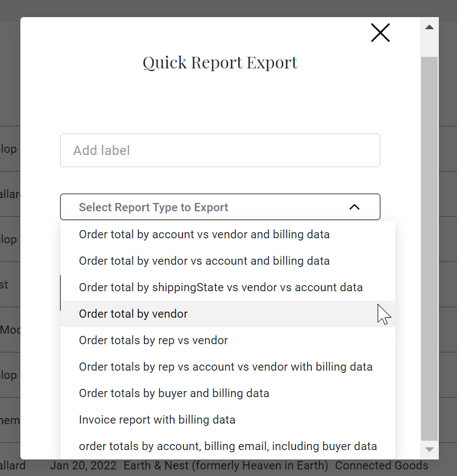Select Order total by vendor
This screenshot has height=476, width=457.
pyautogui.click(x=133, y=314)
